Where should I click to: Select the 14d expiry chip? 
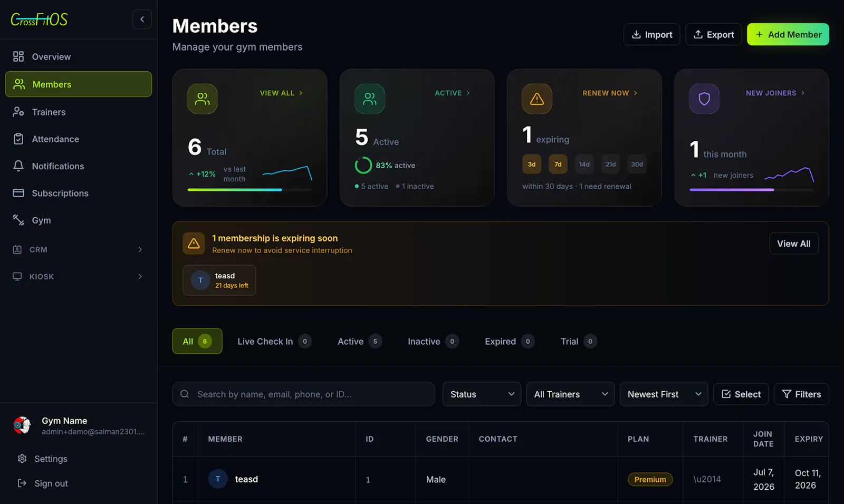(x=584, y=164)
